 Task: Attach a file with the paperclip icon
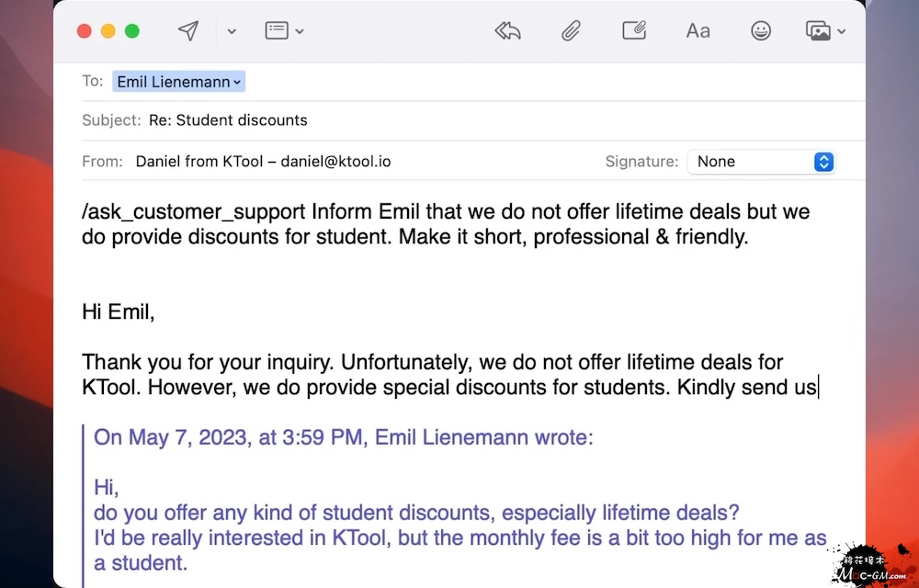click(571, 31)
